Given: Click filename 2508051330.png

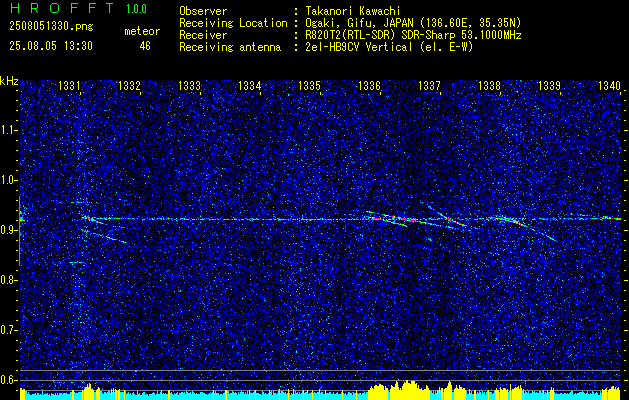Looking at the screenshot, I should (x=51, y=26).
